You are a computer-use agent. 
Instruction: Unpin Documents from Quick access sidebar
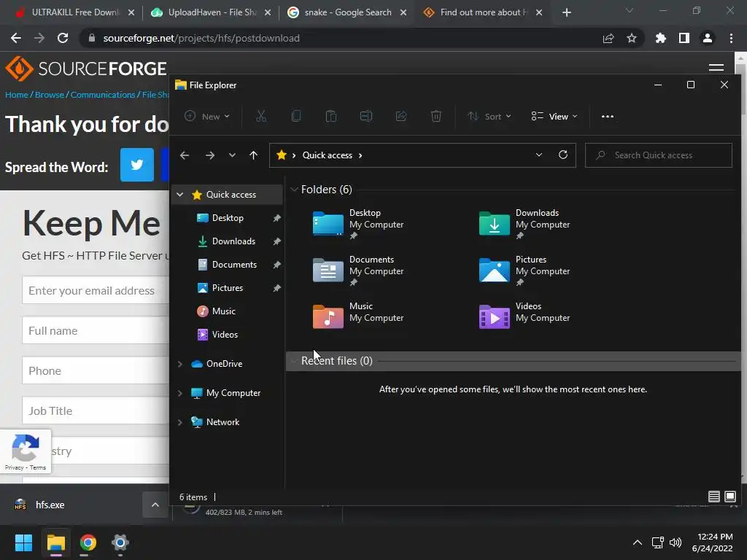pos(276,265)
